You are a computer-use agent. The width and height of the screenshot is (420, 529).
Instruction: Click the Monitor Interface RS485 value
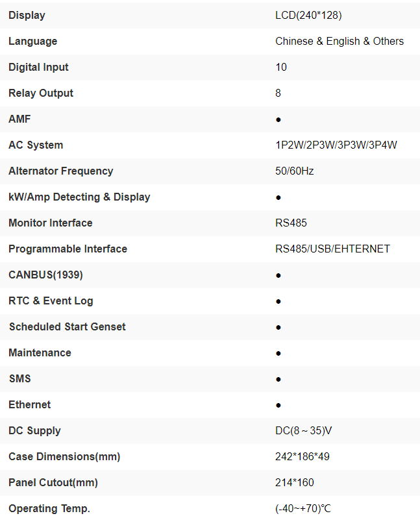[291, 223]
